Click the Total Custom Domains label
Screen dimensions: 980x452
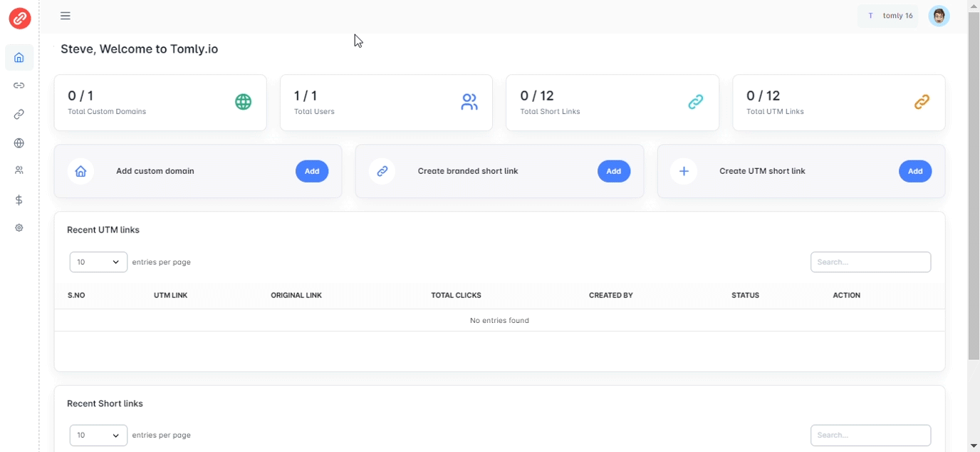tap(107, 111)
